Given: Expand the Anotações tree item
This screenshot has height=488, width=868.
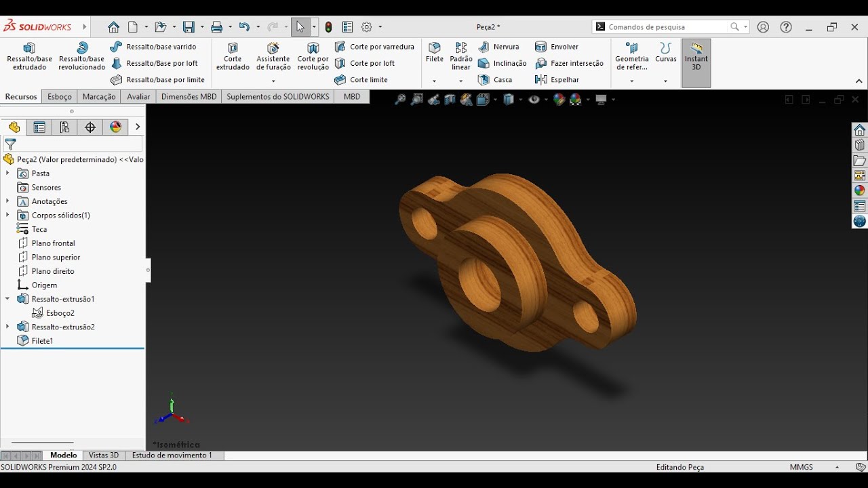Looking at the screenshot, I should pyautogui.click(x=7, y=201).
